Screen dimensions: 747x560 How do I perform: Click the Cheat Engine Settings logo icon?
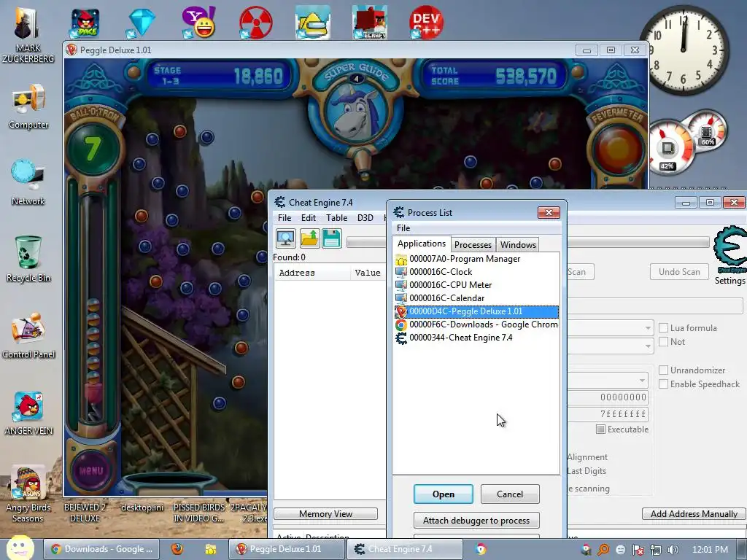(x=729, y=249)
